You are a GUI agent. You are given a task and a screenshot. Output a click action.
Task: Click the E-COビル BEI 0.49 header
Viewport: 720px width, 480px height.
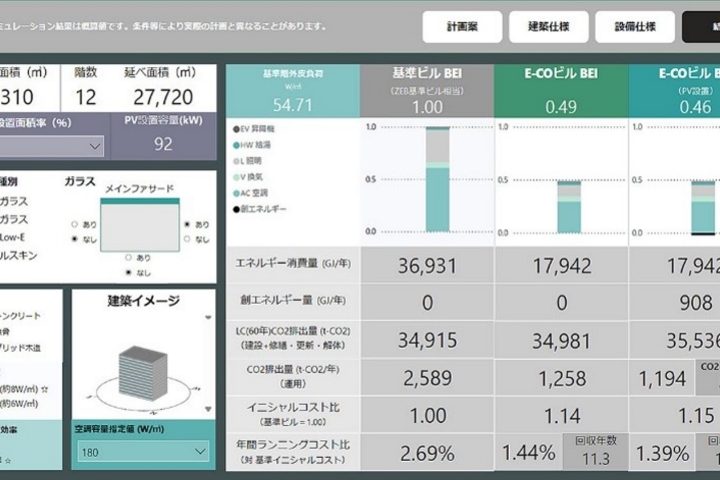pyautogui.click(x=561, y=89)
